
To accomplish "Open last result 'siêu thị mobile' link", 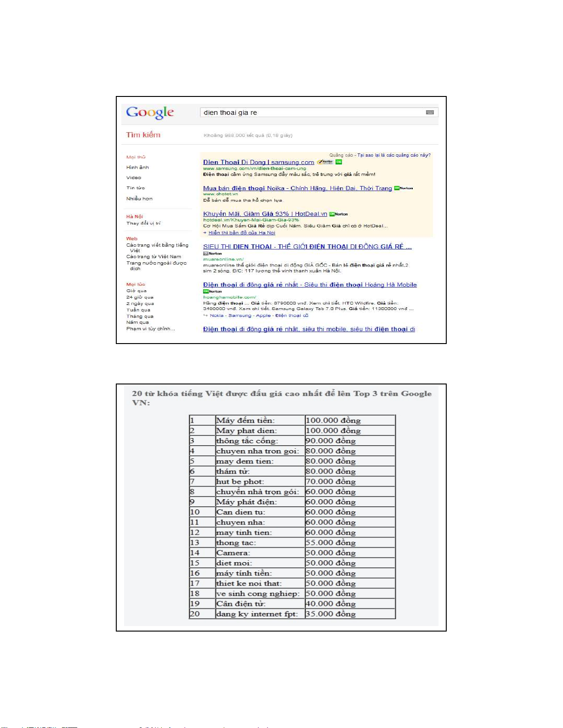I will (x=309, y=329).
